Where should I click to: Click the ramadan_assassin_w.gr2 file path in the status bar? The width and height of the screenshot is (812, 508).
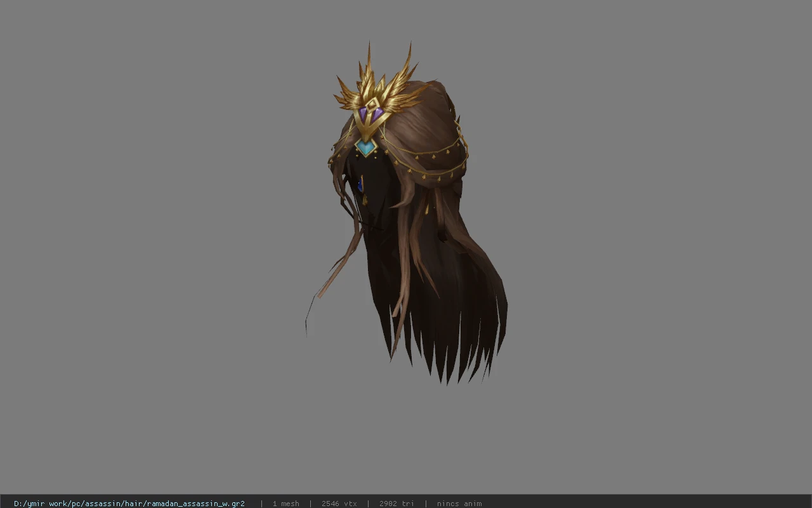click(129, 504)
